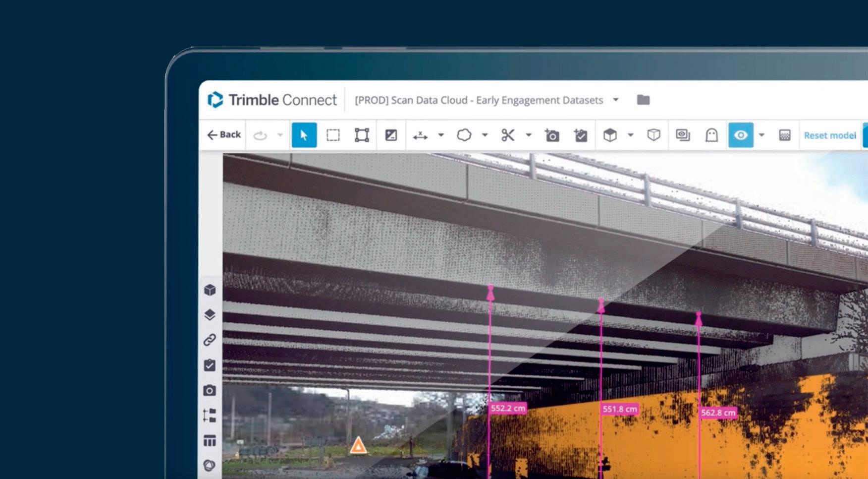The image size is (868, 479).
Task: Click the stacked image overlay icon
Action: point(683,135)
